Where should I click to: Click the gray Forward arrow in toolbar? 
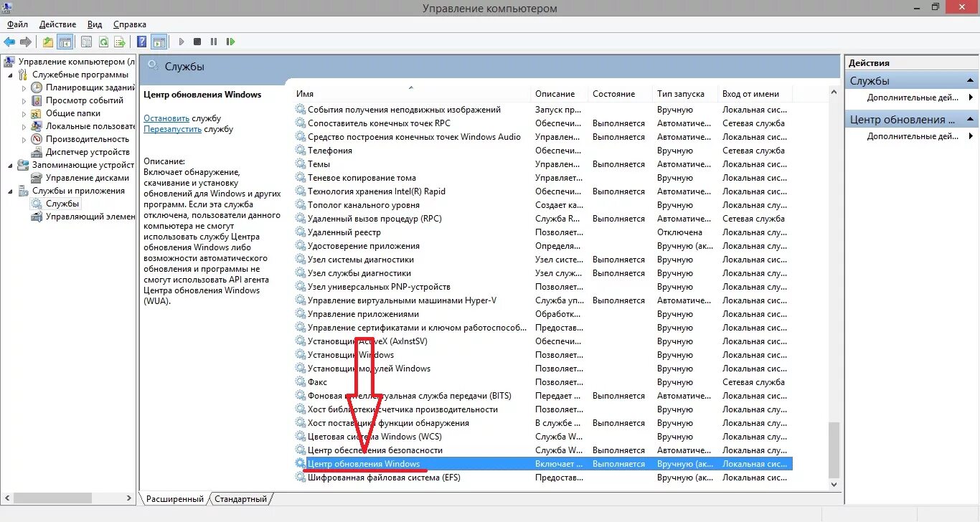pos(26,42)
